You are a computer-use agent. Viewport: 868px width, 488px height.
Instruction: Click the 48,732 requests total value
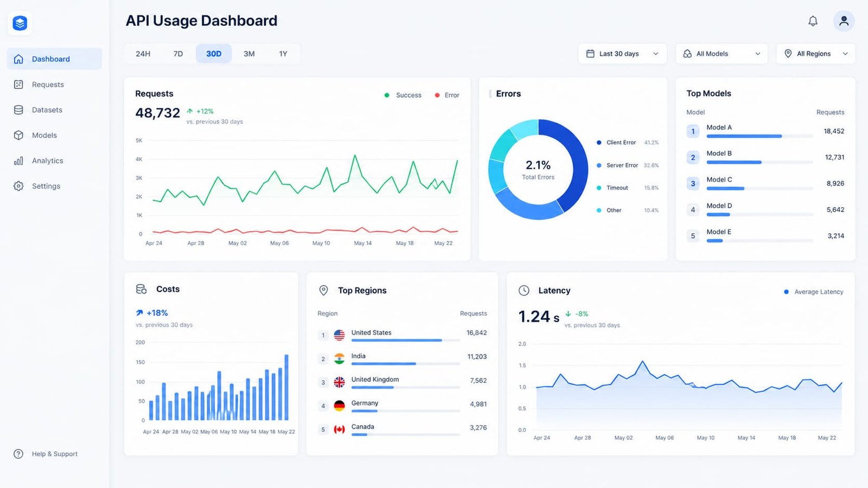157,113
